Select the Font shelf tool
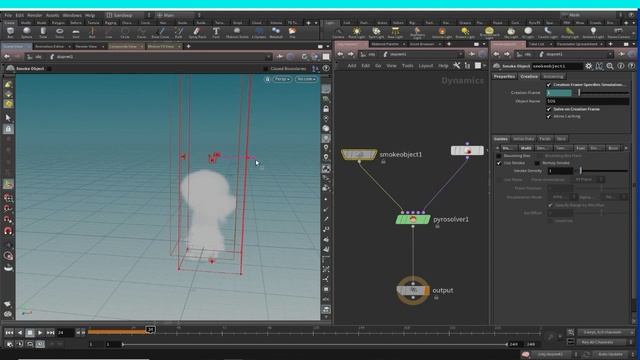640x360 pixels. pyautogui.click(x=216, y=32)
